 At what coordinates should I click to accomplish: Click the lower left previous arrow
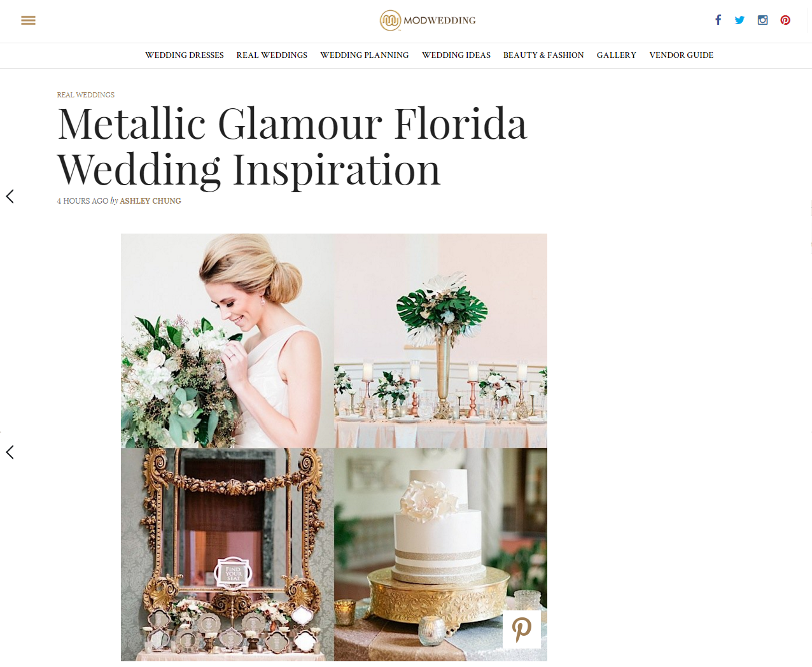point(10,452)
